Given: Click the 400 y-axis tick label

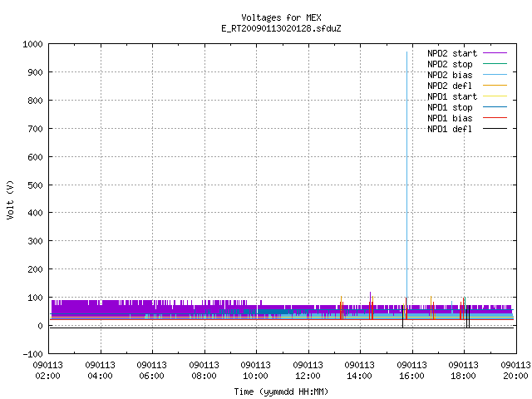Looking at the screenshot, I should 35,213.
